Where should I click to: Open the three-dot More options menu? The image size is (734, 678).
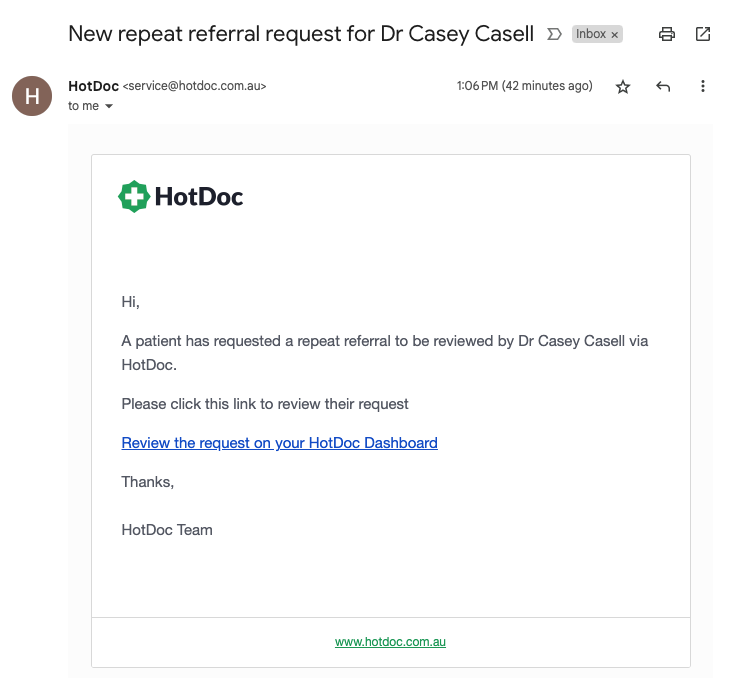click(x=703, y=86)
